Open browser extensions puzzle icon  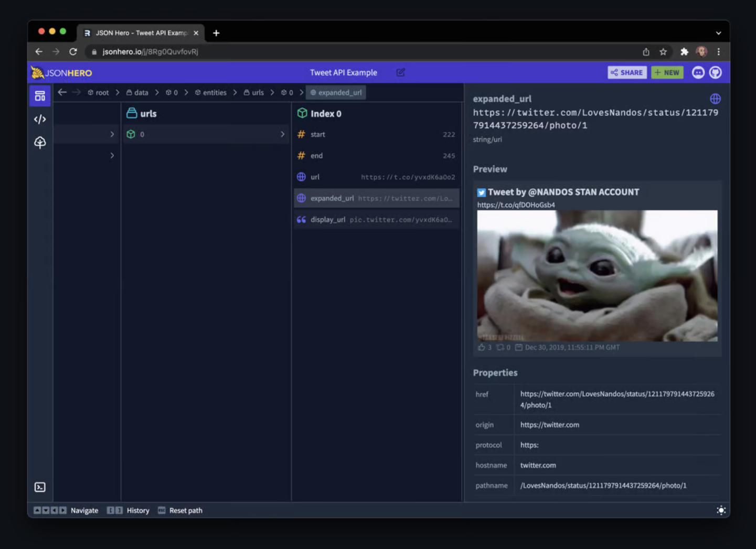tap(684, 51)
